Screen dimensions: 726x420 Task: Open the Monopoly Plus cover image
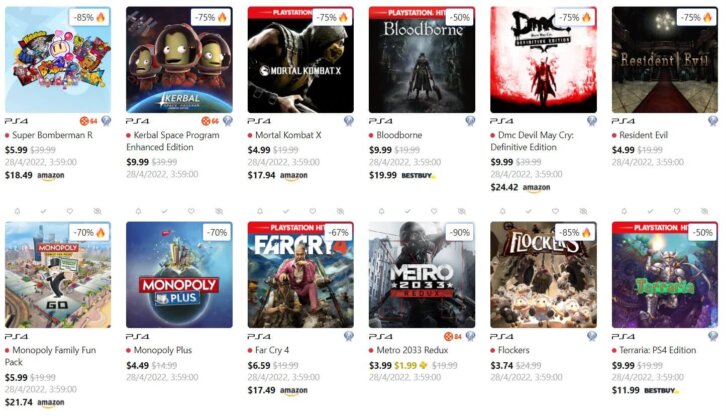179,275
